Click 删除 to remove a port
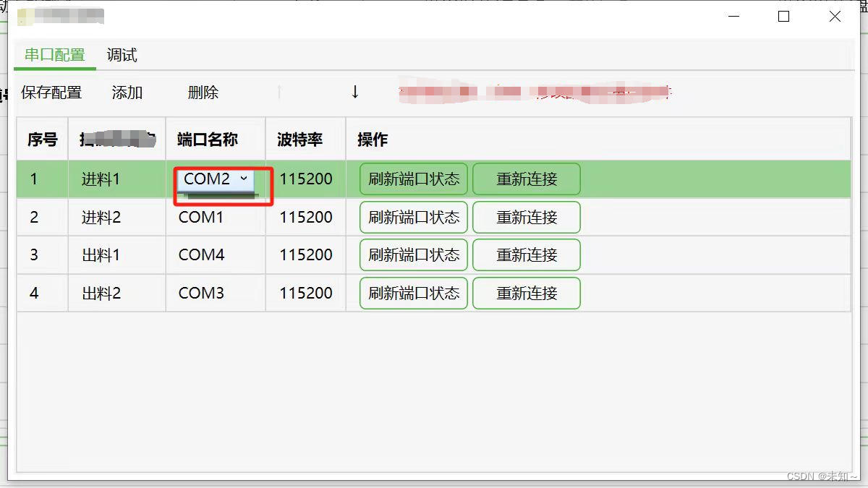Viewport: 868px width, 488px height. 202,92
